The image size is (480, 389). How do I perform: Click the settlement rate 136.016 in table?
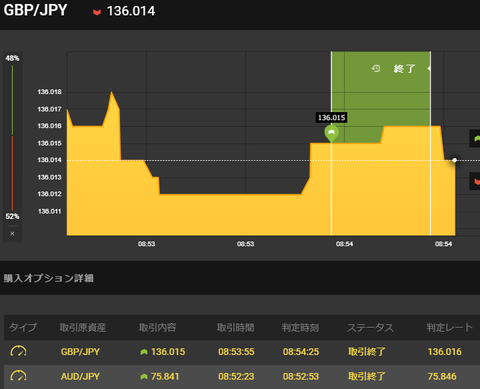tap(445, 352)
